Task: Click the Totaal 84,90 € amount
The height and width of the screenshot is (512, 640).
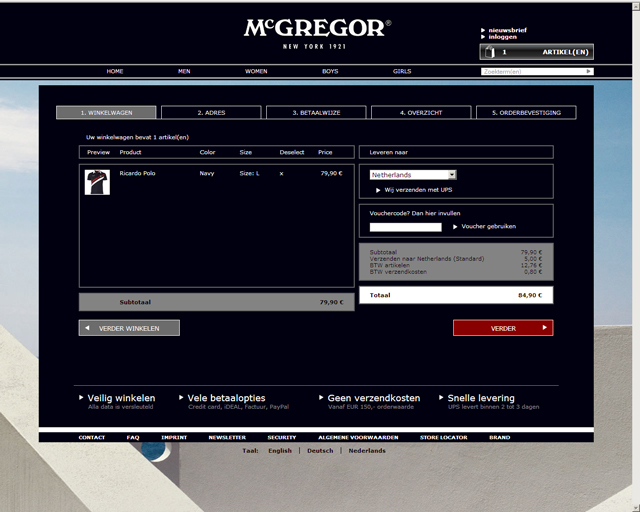Action: 530,295
